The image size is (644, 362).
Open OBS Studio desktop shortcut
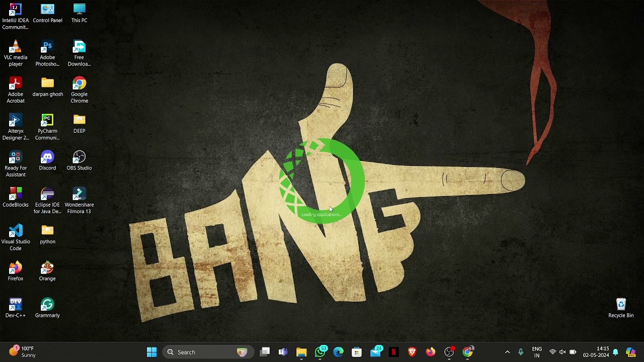tap(79, 161)
